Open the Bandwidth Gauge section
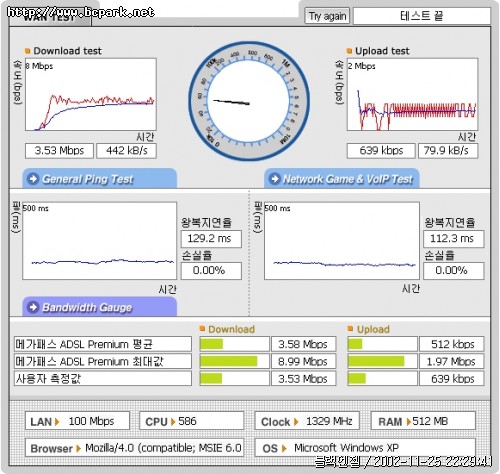This screenshot has width=500, height=474. coord(99,307)
